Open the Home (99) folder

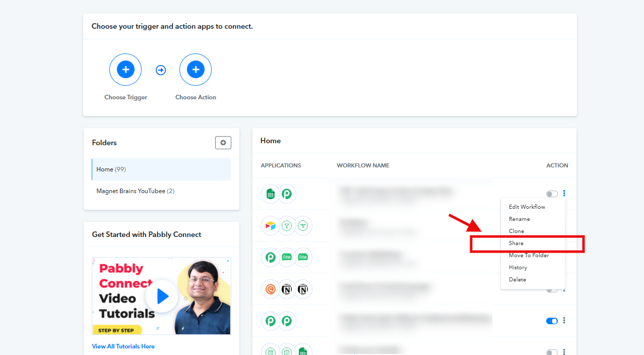(161, 169)
